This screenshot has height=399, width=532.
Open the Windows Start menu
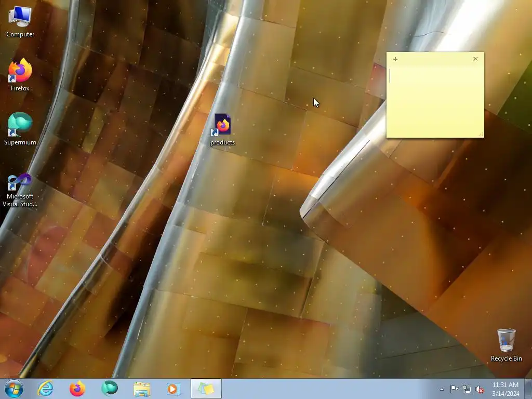[14, 389]
